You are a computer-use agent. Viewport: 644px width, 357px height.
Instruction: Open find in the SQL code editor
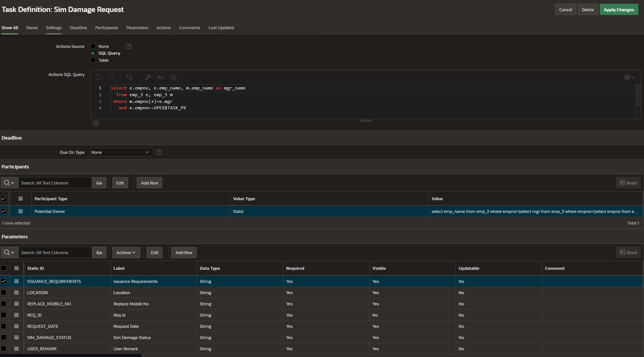(x=129, y=77)
